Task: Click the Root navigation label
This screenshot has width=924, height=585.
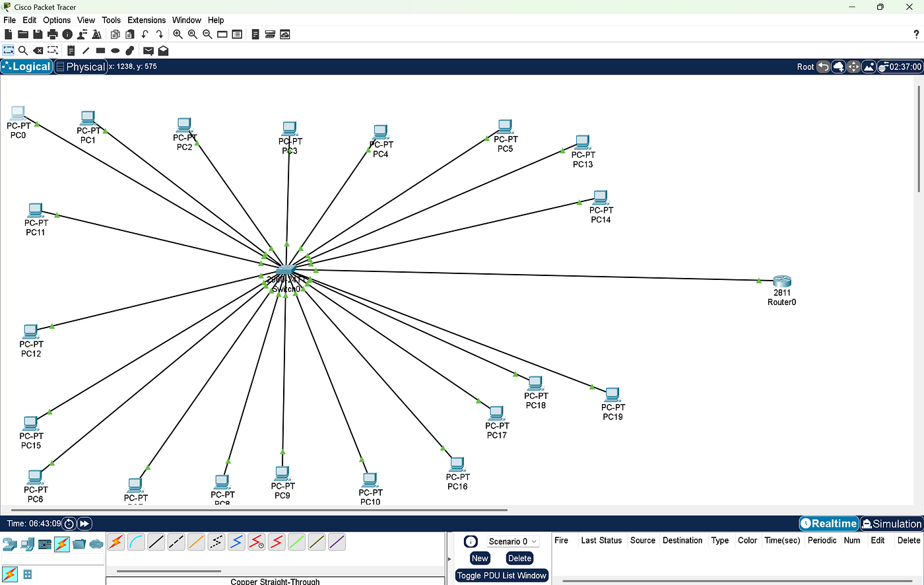Action: coord(805,67)
